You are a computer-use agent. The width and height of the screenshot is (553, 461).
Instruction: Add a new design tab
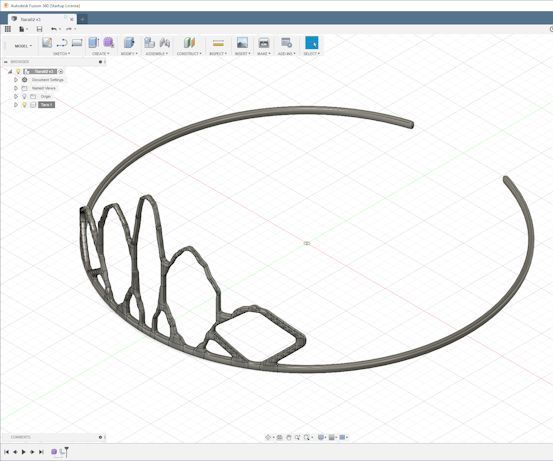pyautogui.click(x=82, y=19)
